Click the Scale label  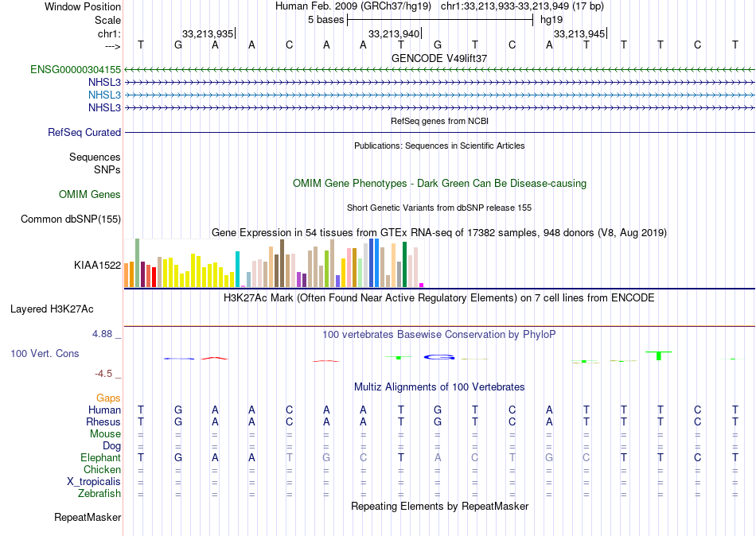point(107,20)
